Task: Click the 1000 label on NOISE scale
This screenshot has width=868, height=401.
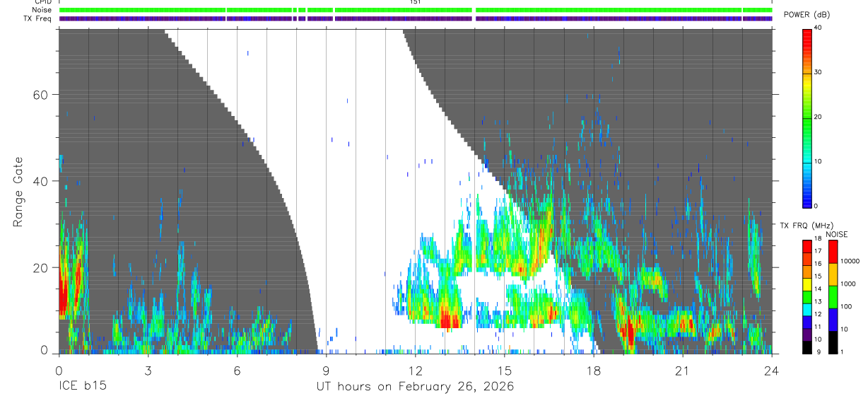Action: 848,284
